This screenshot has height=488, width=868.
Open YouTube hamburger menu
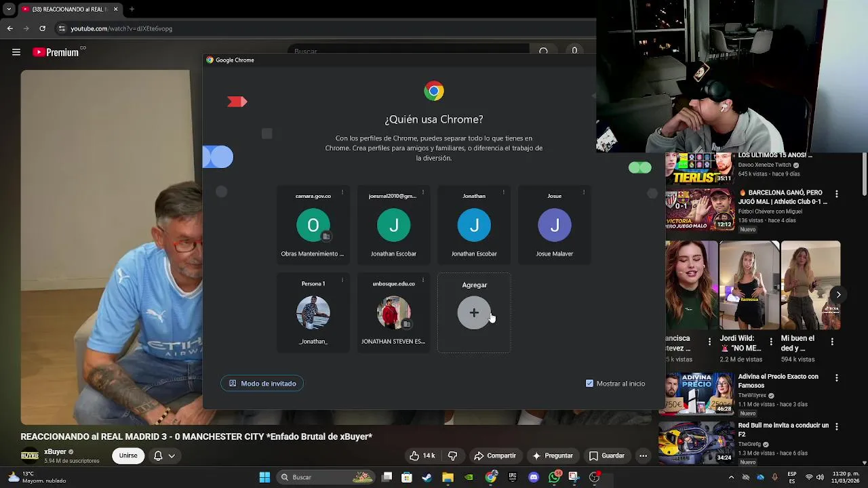pyautogui.click(x=16, y=52)
